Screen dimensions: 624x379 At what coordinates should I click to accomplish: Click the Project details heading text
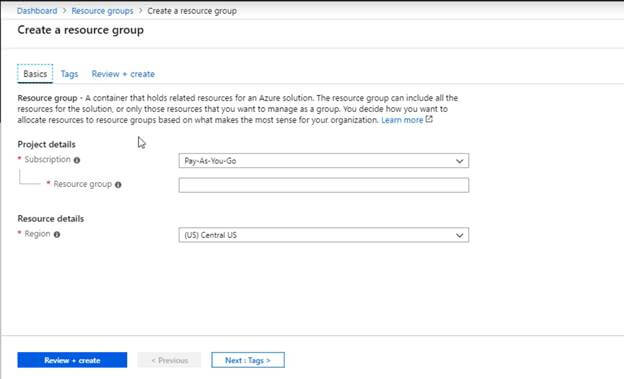point(47,145)
